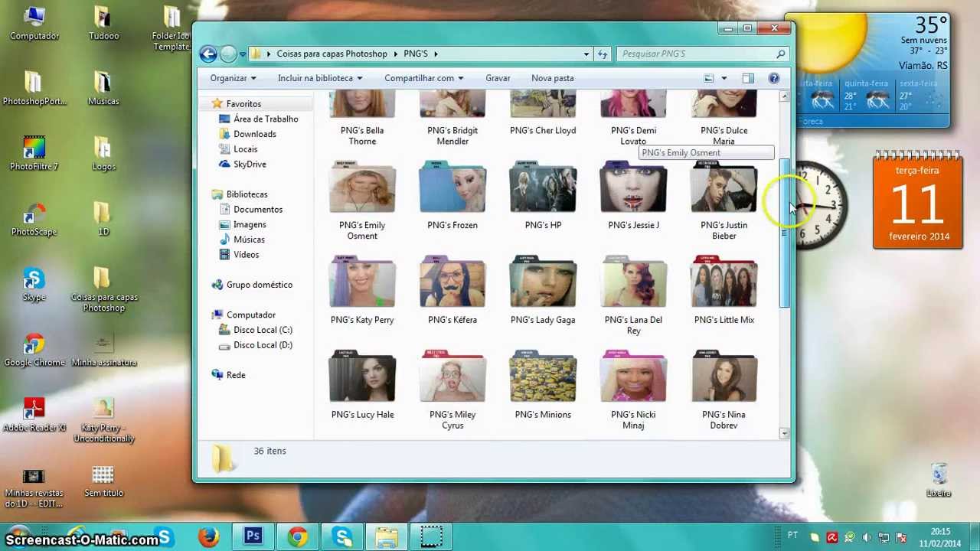Image resolution: width=980 pixels, height=551 pixels.
Task: Click the Gravar toolbar button
Action: coord(498,78)
